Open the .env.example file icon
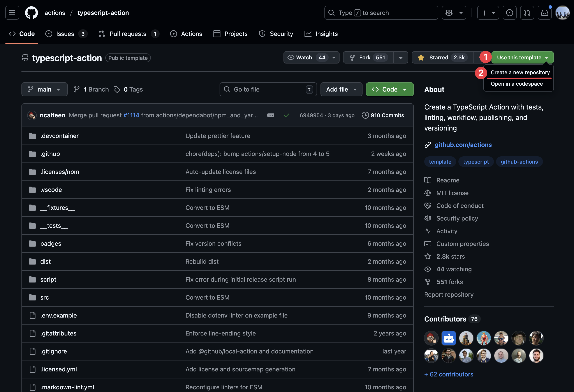 point(32,315)
